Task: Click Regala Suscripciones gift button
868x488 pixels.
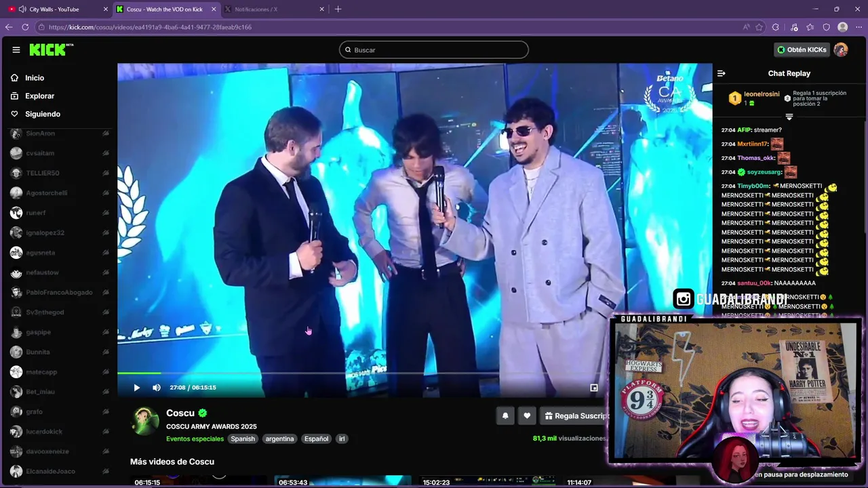Action: [575, 416]
